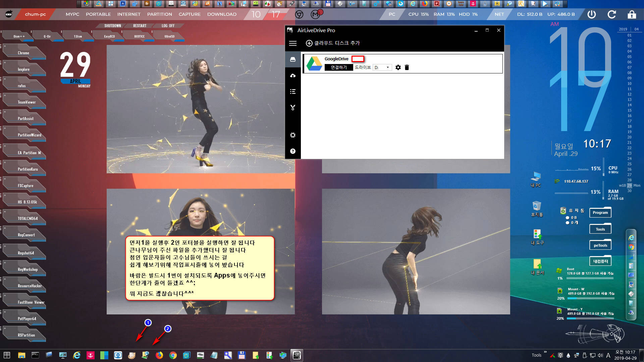The width and height of the screenshot is (644, 362).
Task: Open the 내 문서 desktop icon
Action: pos(537,267)
